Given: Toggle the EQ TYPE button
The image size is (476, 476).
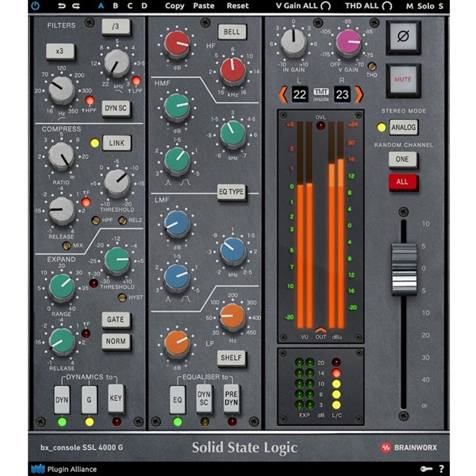Looking at the screenshot, I should pos(232,192).
